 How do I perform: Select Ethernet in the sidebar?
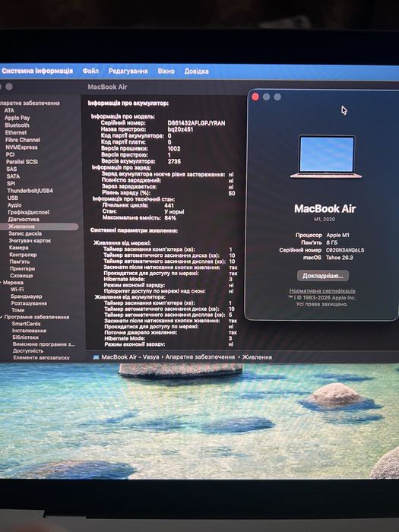coord(16,132)
